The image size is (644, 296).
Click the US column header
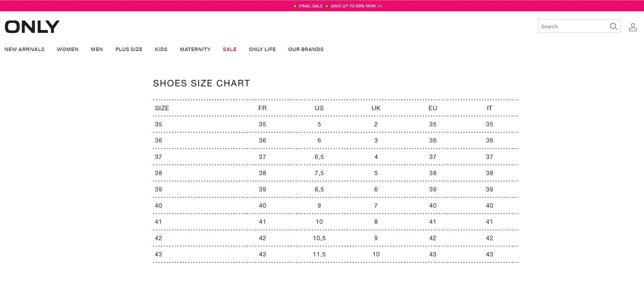click(x=319, y=108)
